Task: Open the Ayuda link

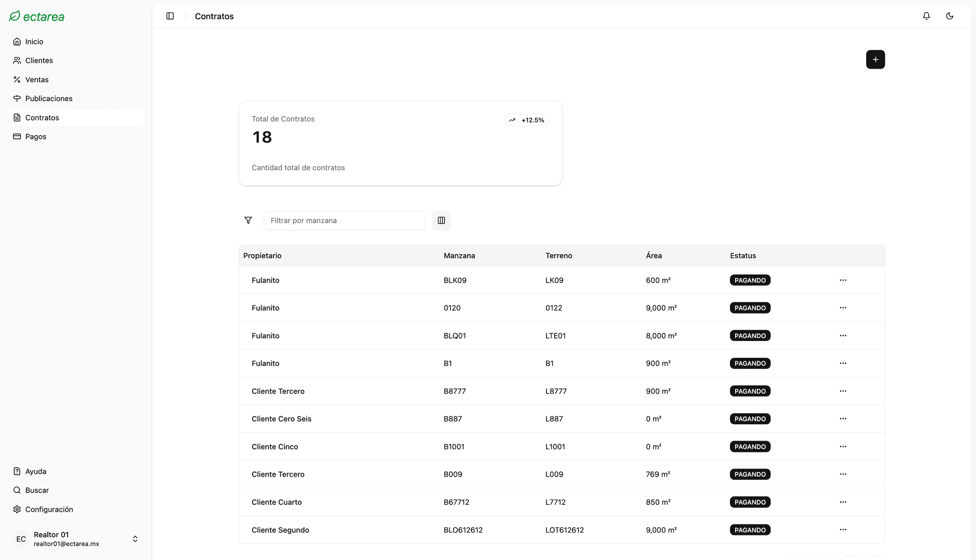Action: coord(36,471)
